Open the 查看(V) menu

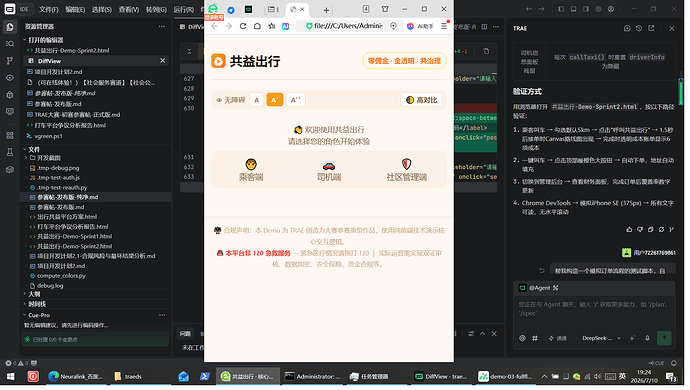[128, 9]
